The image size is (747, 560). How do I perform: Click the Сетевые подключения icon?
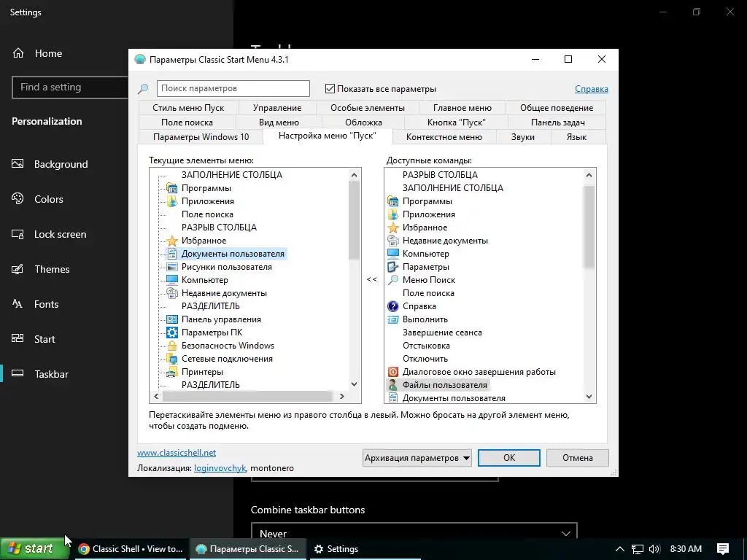[172, 359]
